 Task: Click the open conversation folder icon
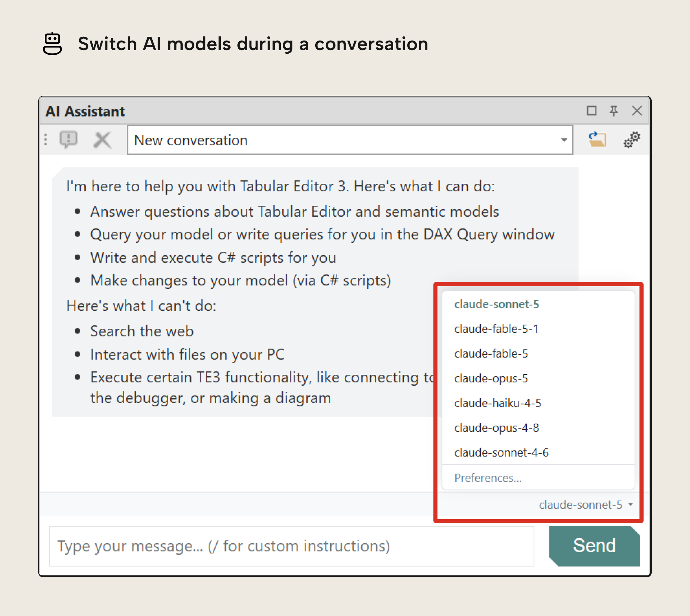(x=597, y=140)
